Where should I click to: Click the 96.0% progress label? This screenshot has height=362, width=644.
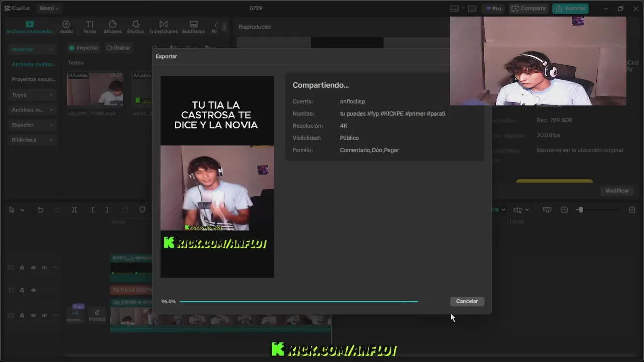coord(168,301)
